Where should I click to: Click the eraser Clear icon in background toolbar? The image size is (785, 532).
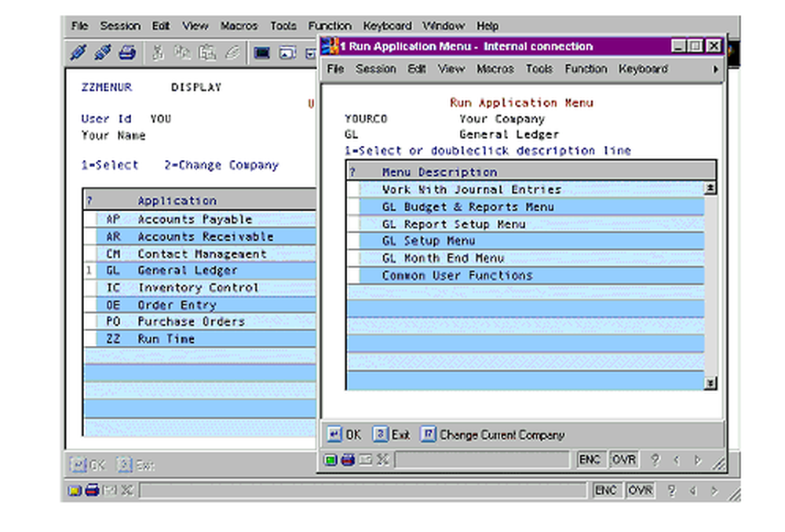tap(232, 52)
